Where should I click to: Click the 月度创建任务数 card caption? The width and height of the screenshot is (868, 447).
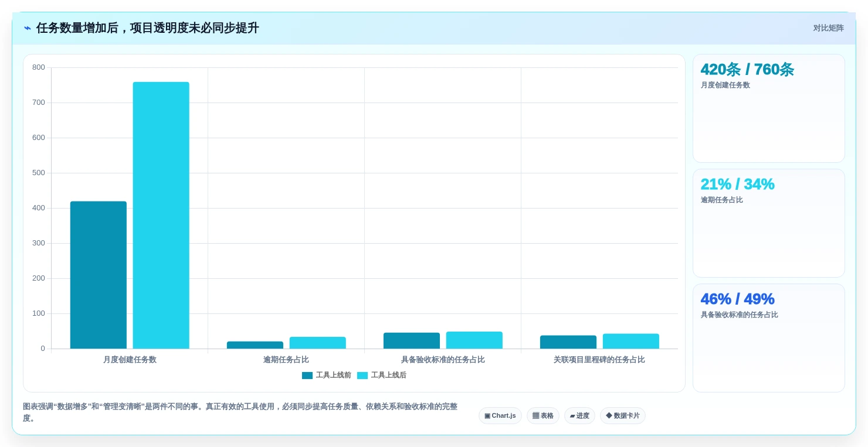725,85
